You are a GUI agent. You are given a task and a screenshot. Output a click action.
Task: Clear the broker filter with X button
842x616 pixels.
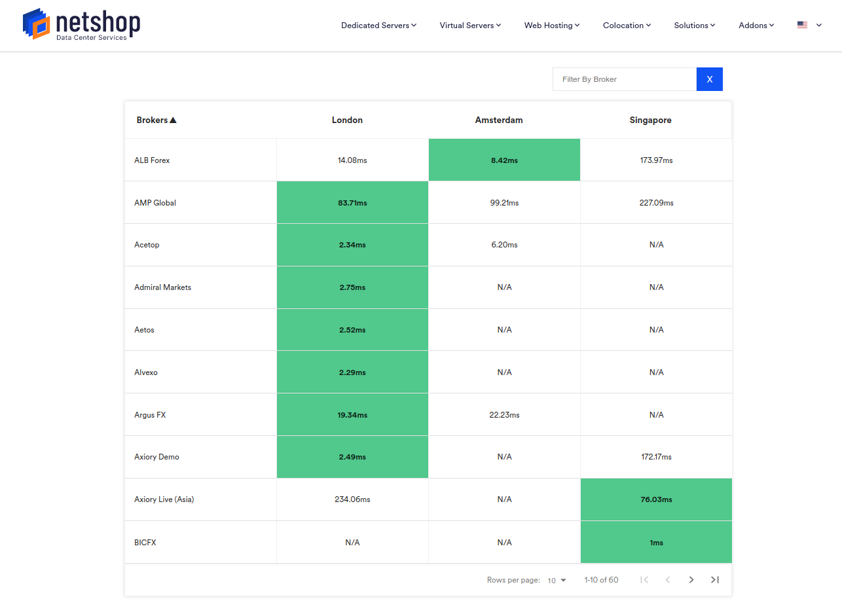(x=710, y=79)
